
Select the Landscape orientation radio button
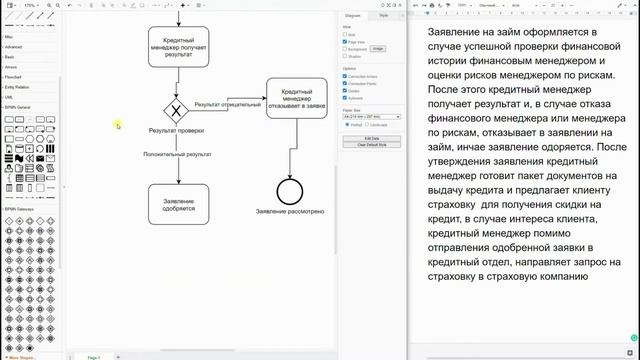367,124
